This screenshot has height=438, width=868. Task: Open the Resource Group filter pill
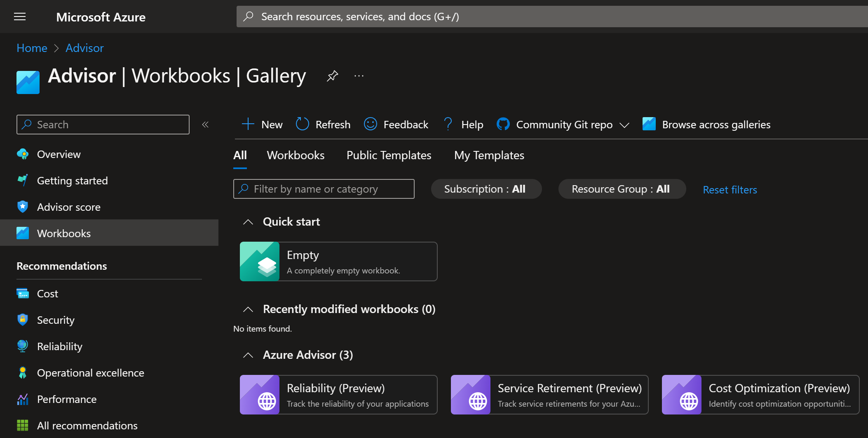pos(622,189)
